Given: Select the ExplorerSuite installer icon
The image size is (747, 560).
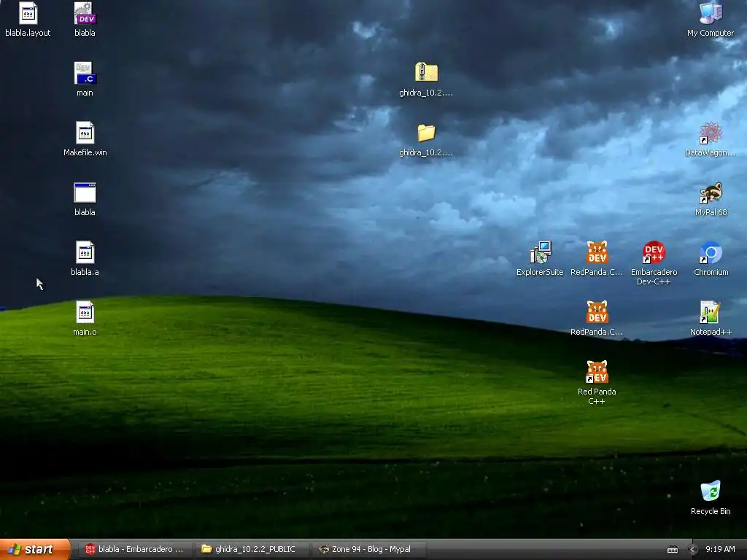Looking at the screenshot, I should tap(541, 252).
